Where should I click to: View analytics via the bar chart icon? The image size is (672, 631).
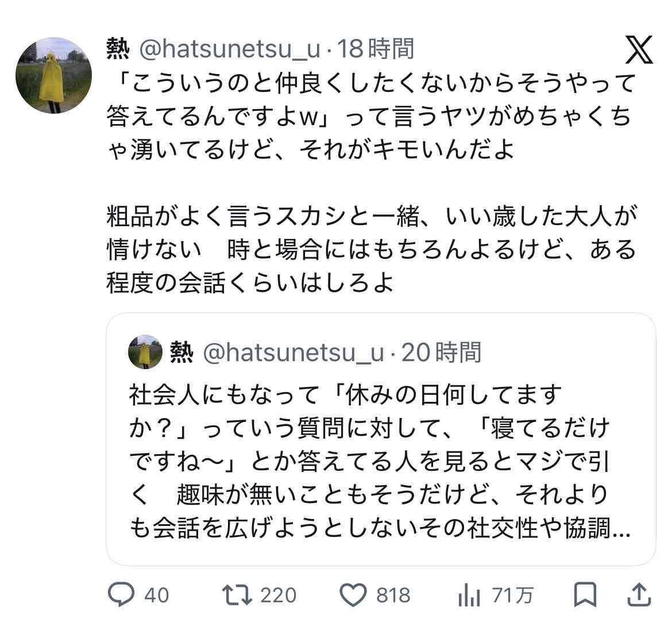(469, 595)
